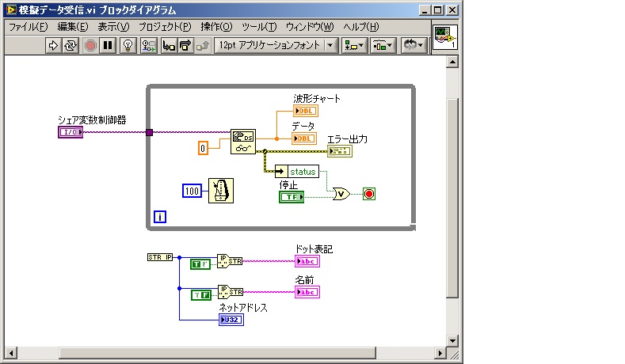Click the Run arrow button
Viewport: 625px width, 364px height.
coord(53,45)
